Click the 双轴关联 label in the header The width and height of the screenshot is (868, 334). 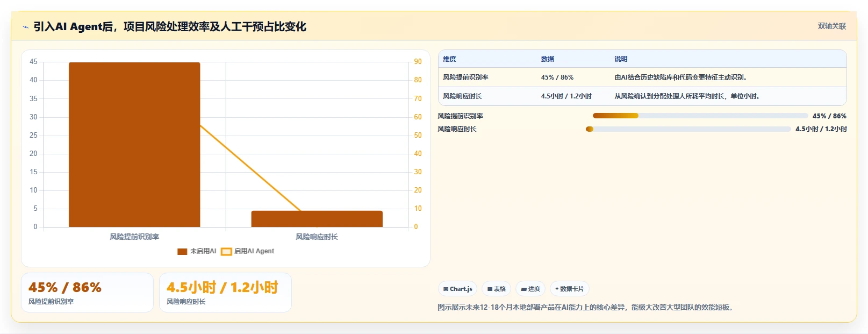coord(832,26)
